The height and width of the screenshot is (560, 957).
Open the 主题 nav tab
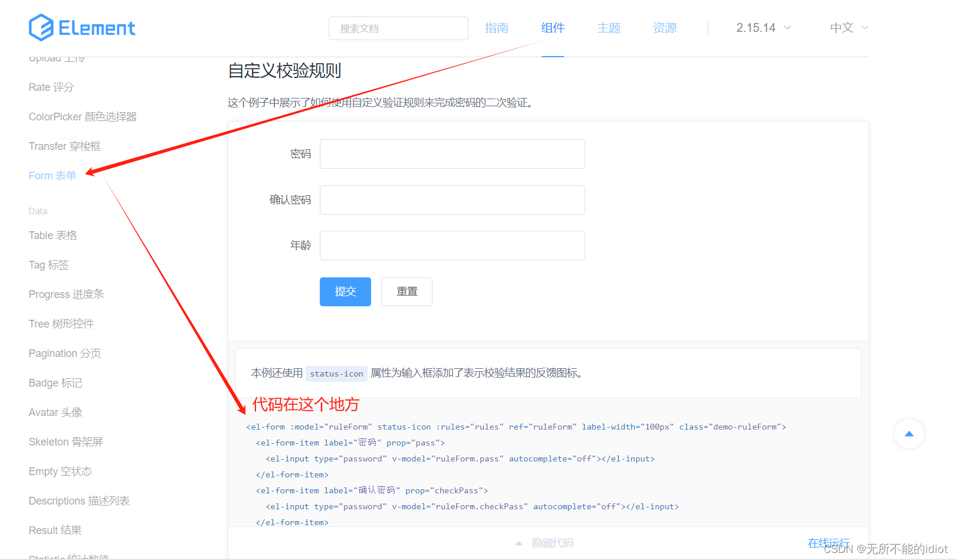pyautogui.click(x=609, y=28)
